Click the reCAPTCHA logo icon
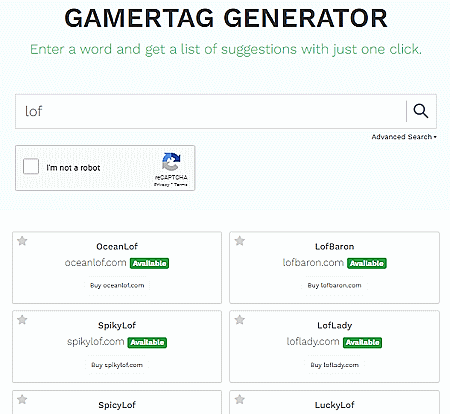Screen dimensions: 450x414 pos(171,162)
